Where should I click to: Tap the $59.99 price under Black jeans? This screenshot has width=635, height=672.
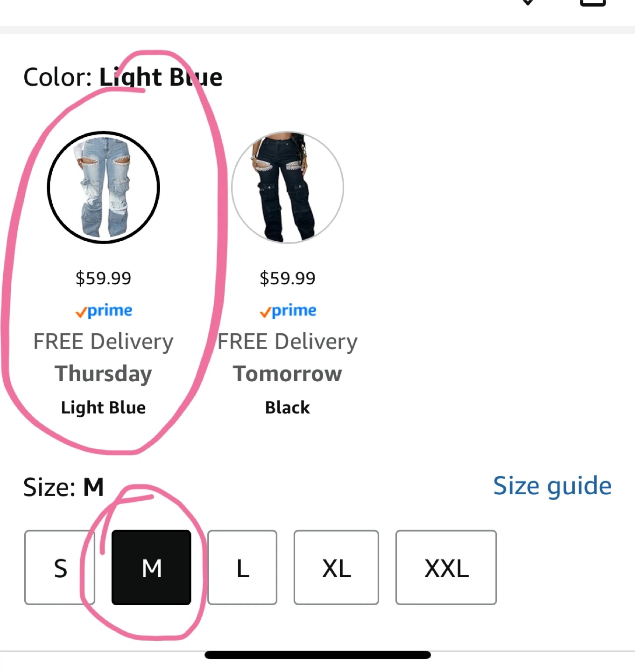[x=288, y=278]
